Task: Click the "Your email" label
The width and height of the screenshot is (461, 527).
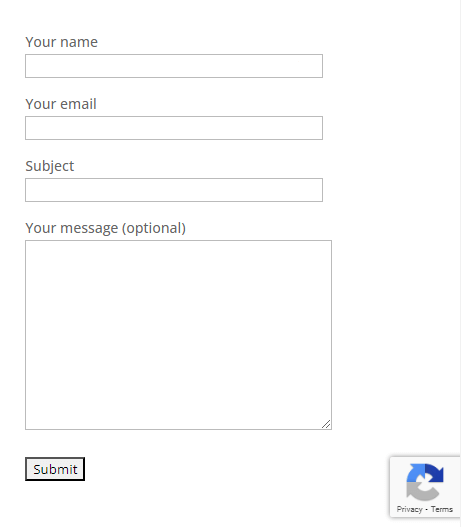Action: coord(61,104)
